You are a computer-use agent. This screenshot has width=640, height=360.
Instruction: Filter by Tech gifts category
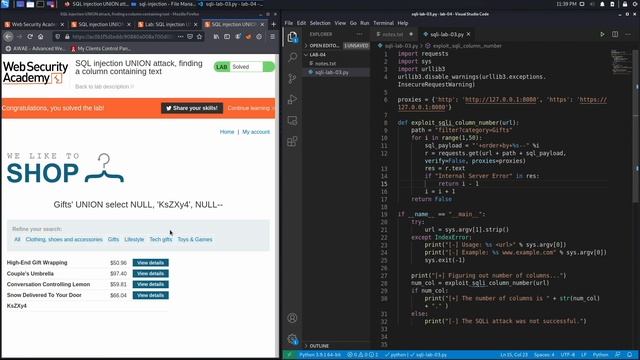160,240
